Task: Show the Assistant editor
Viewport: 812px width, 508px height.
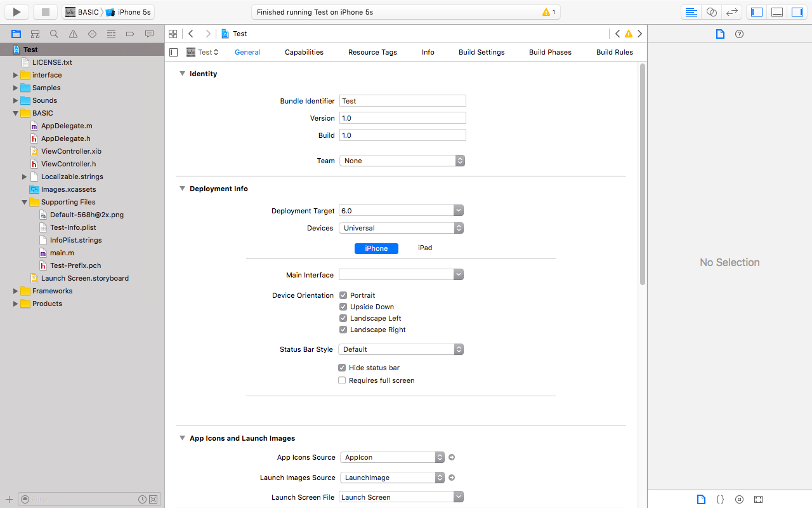Action: point(712,12)
